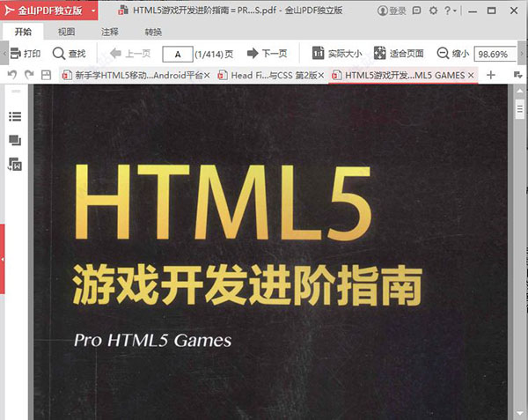Click the undo arrow icon
The image size is (528, 420).
click(12, 75)
